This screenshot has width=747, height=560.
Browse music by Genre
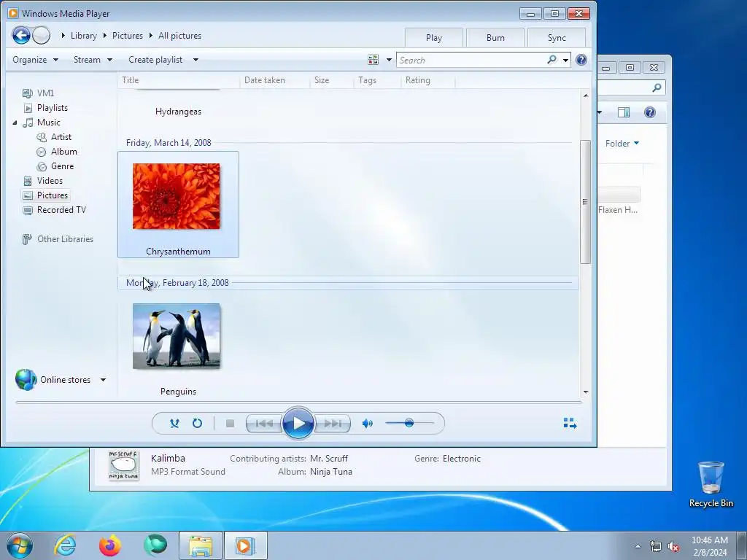pyautogui.click(x=63, y=166)
